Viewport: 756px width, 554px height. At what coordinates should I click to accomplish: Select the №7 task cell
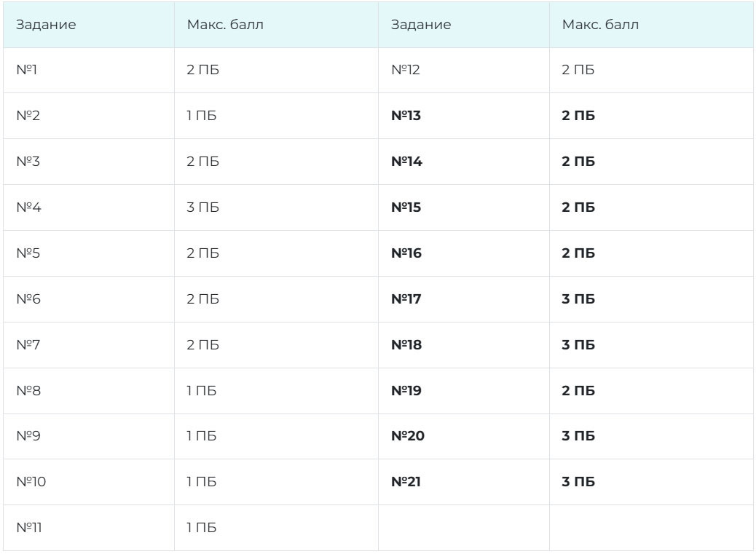[29, 345]
